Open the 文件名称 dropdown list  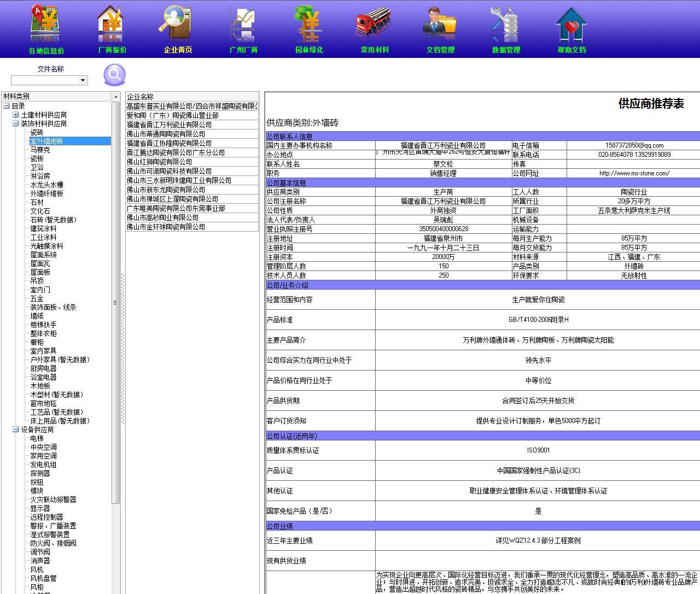(x=83, y=80)
